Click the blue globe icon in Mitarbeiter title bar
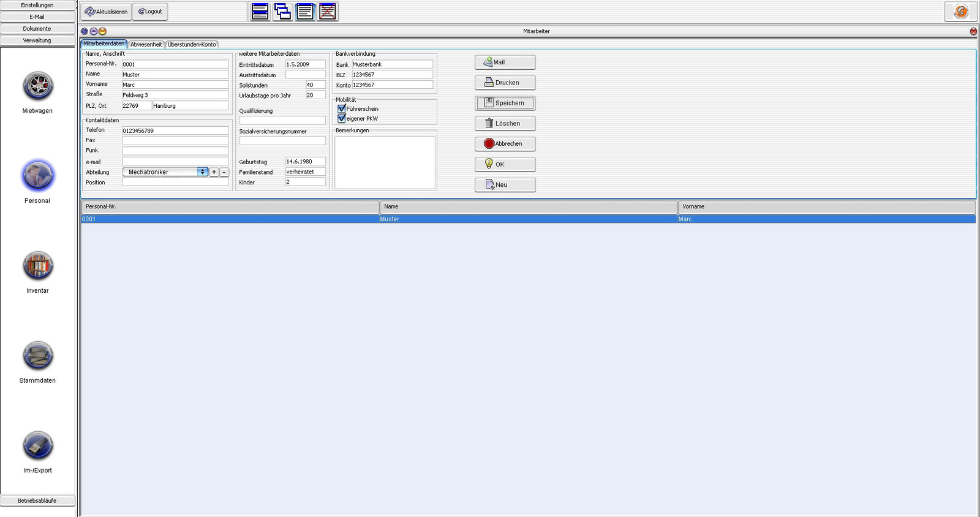The image size is (980, 517). [85, 31]
